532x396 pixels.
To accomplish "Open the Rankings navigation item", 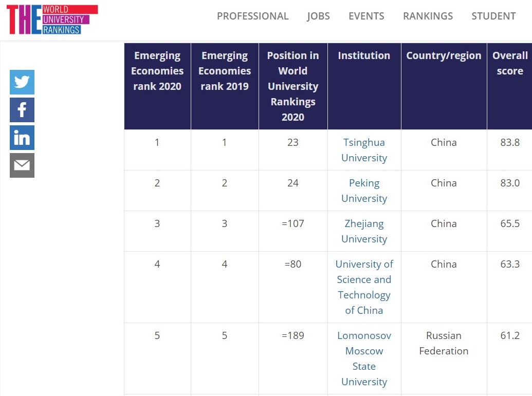I will (428, 16).
